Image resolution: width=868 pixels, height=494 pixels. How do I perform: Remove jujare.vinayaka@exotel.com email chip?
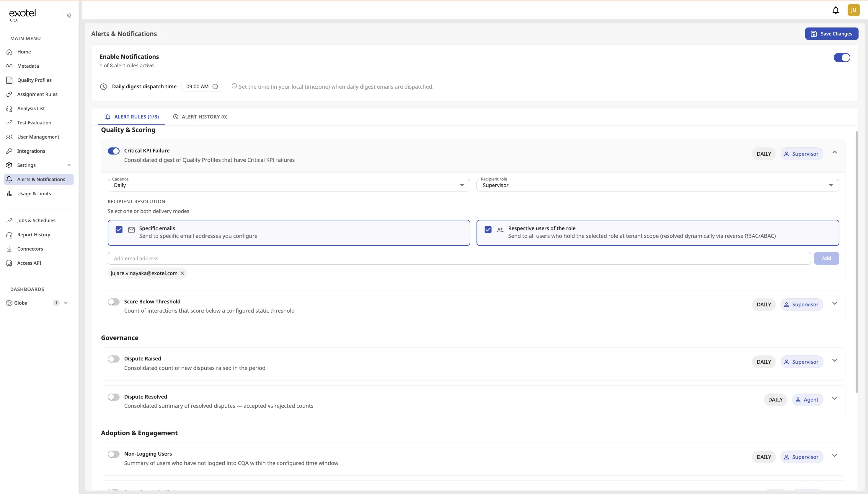point(182,273)
